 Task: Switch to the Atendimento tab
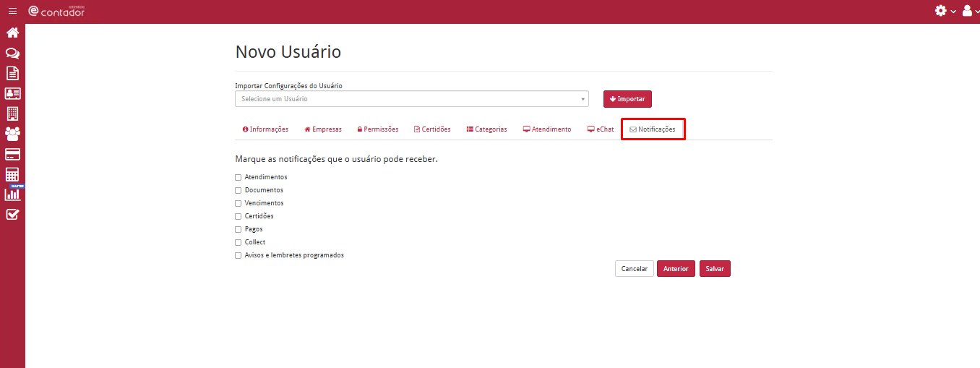pos(547,129)
